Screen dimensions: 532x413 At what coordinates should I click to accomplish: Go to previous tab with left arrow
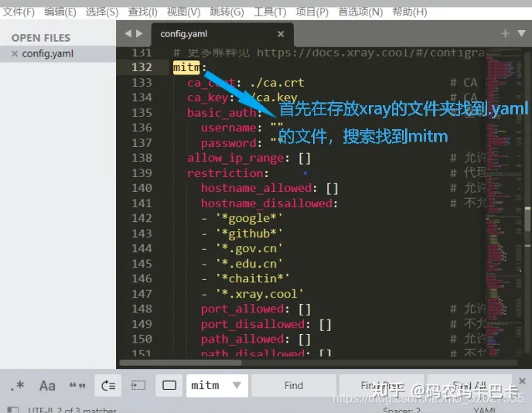click(128, 33)
